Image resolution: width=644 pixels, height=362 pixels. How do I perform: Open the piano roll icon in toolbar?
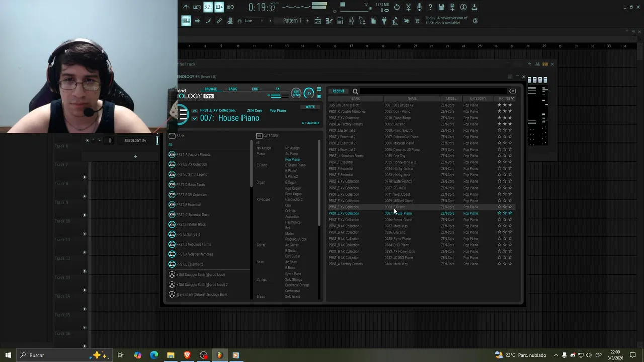click(x=329, y=21)
